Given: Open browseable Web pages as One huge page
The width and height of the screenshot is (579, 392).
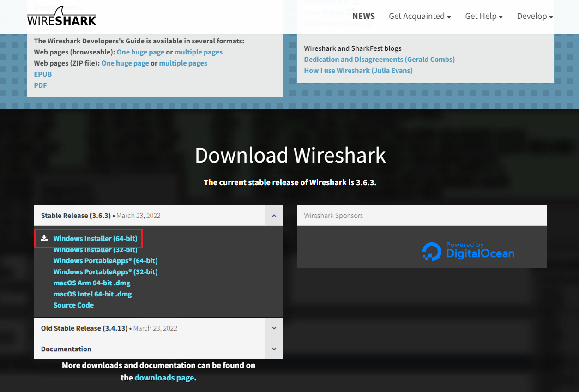Looking at the screenshot, I should pyautogui.click(x=140, y=52).
